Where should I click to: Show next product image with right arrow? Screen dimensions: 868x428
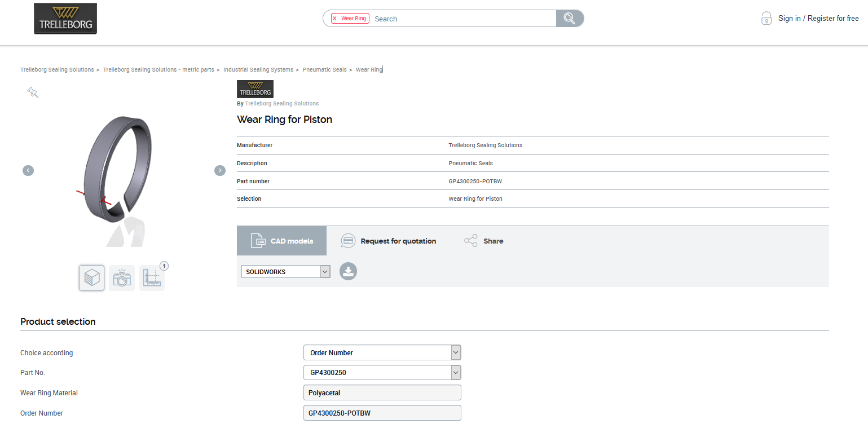tap(220, 170)
